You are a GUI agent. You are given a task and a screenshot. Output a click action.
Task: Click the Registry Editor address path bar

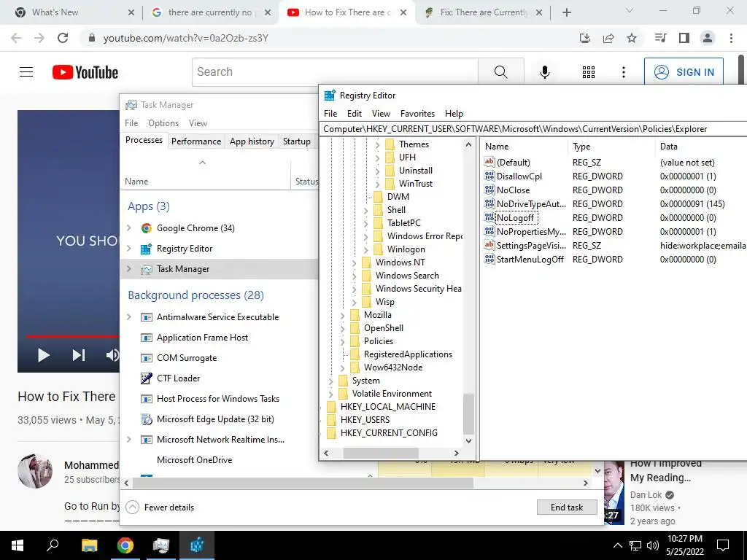coord(533,129)
